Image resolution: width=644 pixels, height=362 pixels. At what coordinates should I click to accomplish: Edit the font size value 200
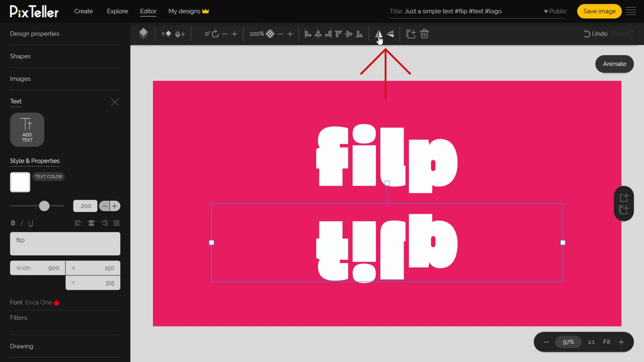86,206
